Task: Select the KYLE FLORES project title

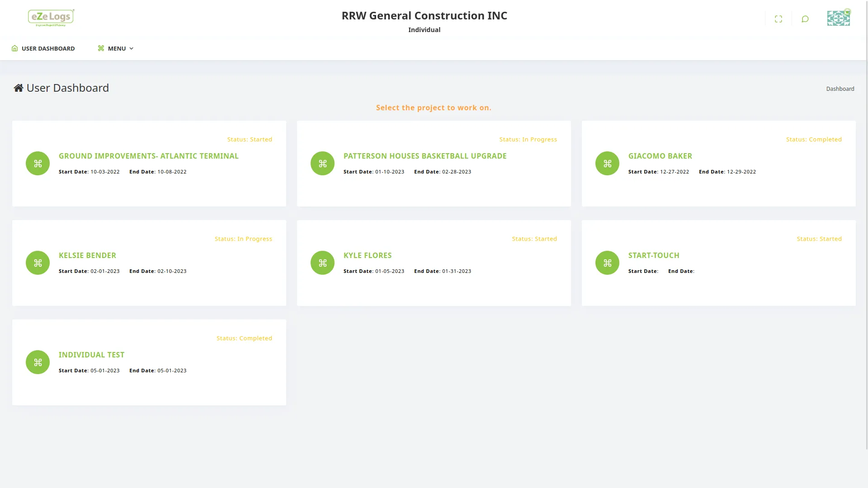Action: 367,255
